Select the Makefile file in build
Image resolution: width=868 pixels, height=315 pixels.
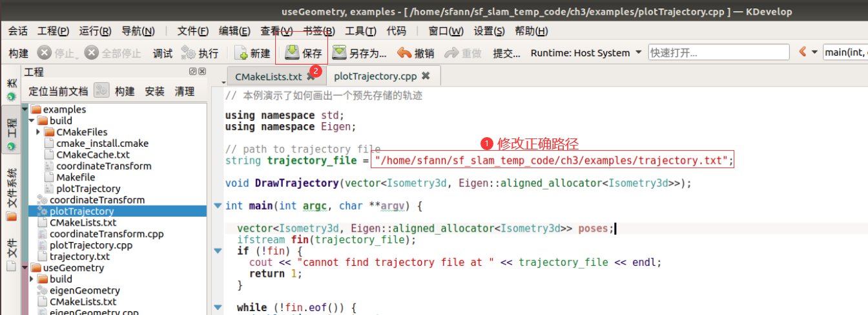point(76,177)
